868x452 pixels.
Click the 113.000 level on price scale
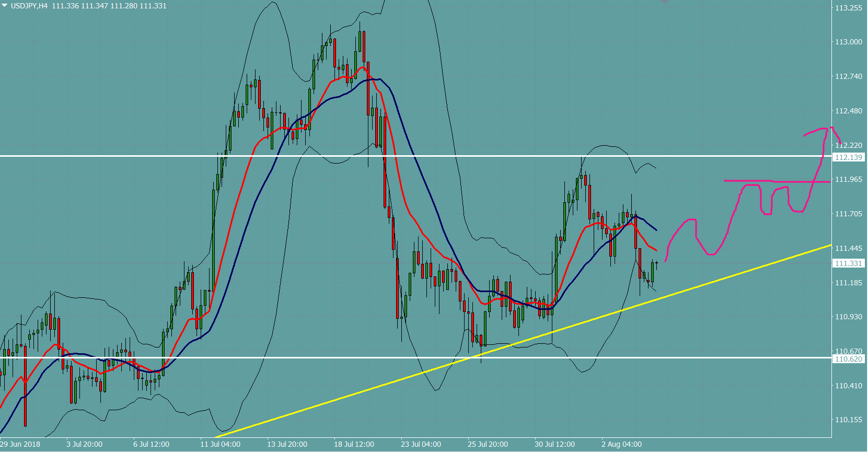849,42
